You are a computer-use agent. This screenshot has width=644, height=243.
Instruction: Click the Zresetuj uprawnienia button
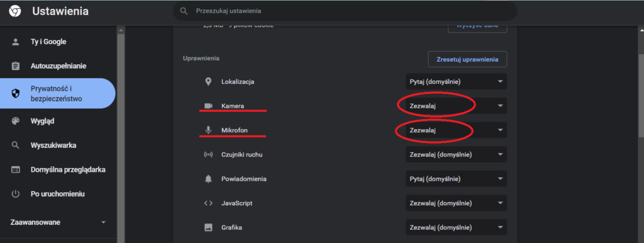coord(467,59)
